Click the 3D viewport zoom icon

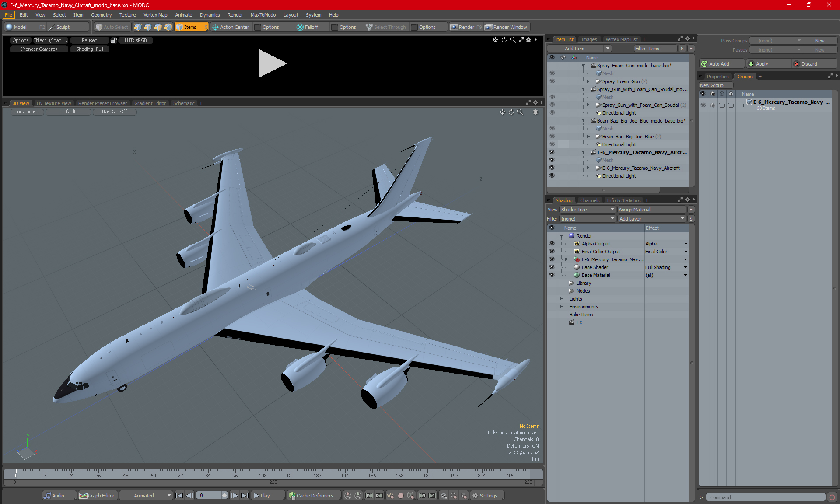[520, 112]
